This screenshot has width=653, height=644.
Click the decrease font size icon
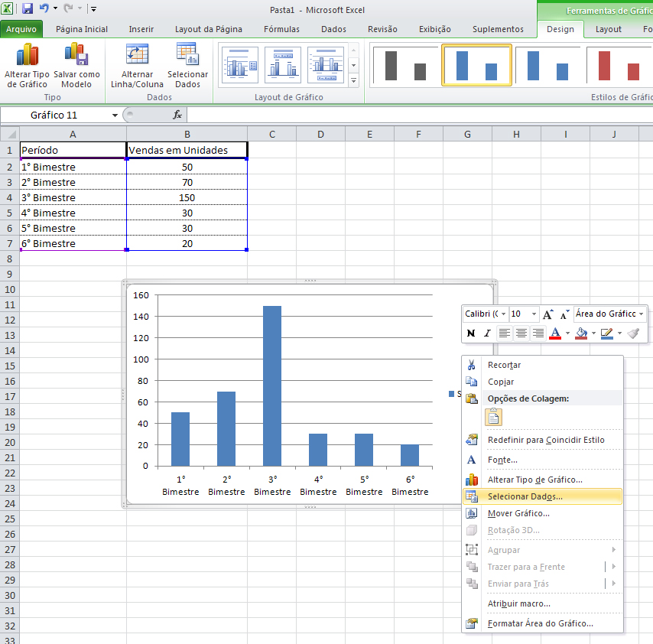(x=564, y=314)
